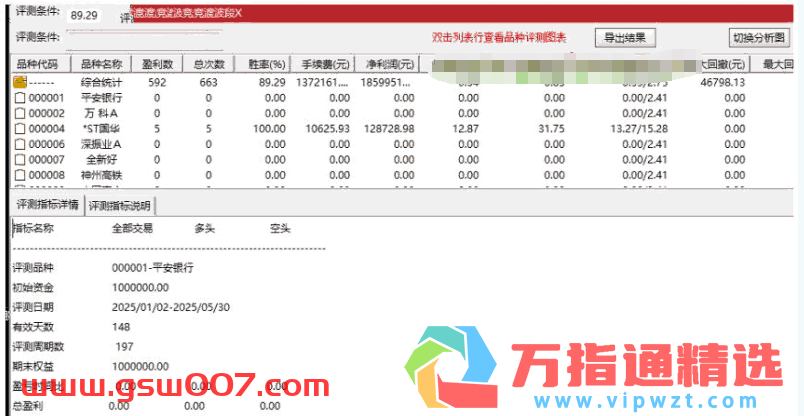This screenshot has height=416, width=804.
Task: Select the 神州高铁 row name
Action: pos(102,175)
